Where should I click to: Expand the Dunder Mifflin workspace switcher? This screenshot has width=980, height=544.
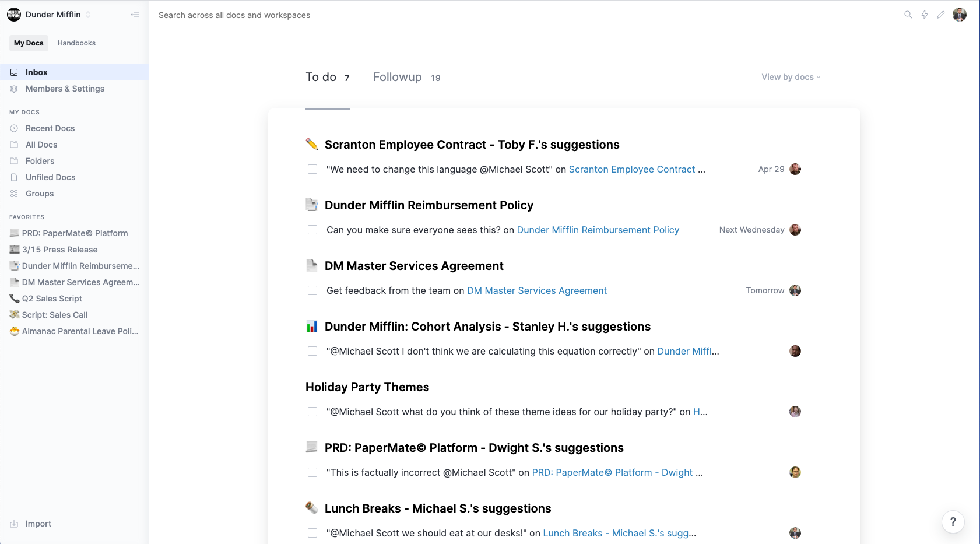tap(88, 15)
